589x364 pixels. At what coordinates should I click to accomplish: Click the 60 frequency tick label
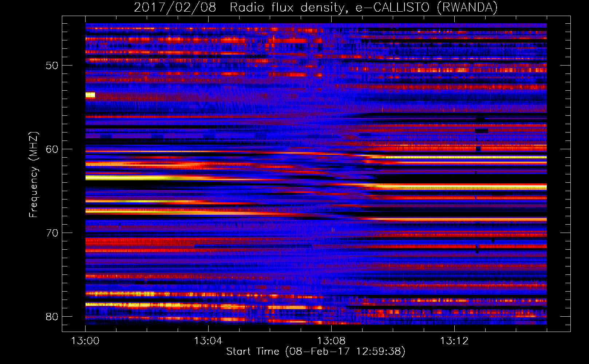point(52,149)
